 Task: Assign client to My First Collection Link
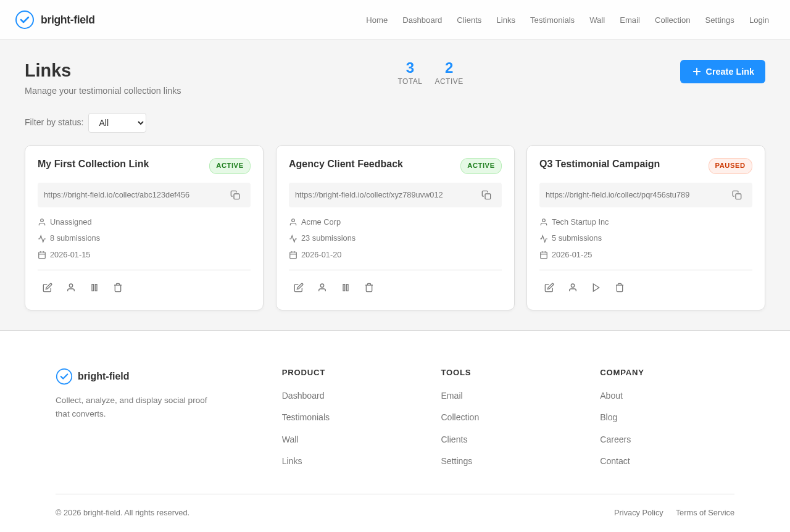[71, 288]
